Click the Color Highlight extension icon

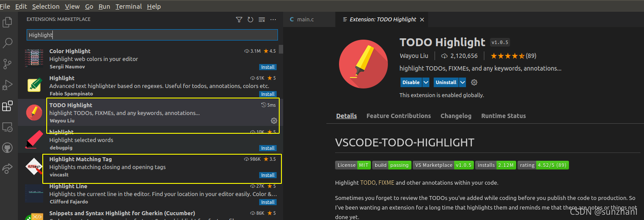tap(34, 59)
